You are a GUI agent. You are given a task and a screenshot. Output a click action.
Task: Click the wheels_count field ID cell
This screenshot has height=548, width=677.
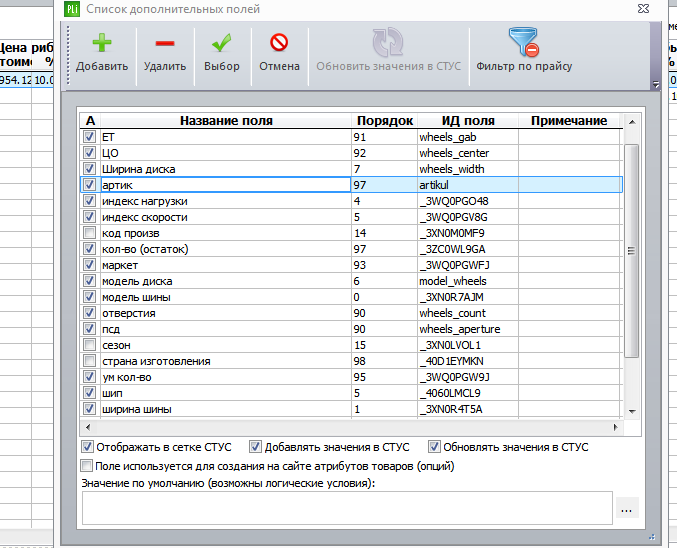468,313
